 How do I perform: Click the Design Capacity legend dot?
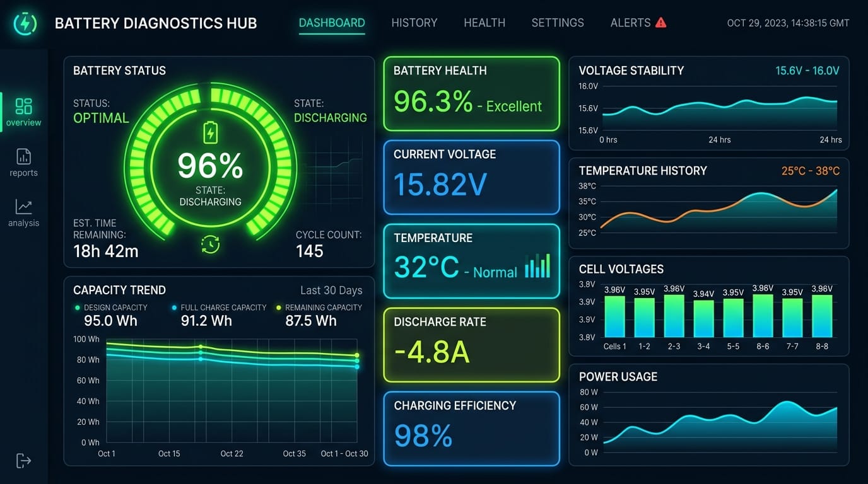[x=78, y=308]
